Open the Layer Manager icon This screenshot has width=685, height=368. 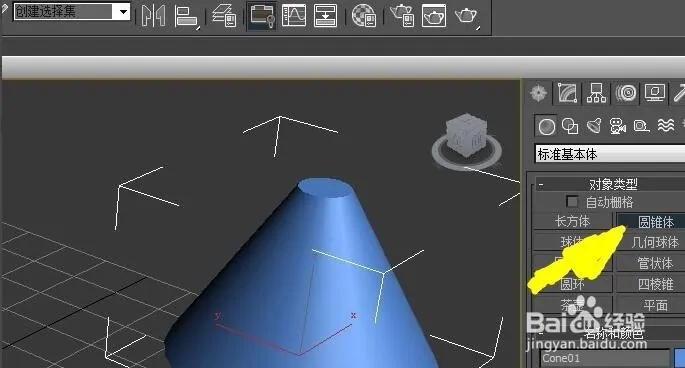pos(224,15)
